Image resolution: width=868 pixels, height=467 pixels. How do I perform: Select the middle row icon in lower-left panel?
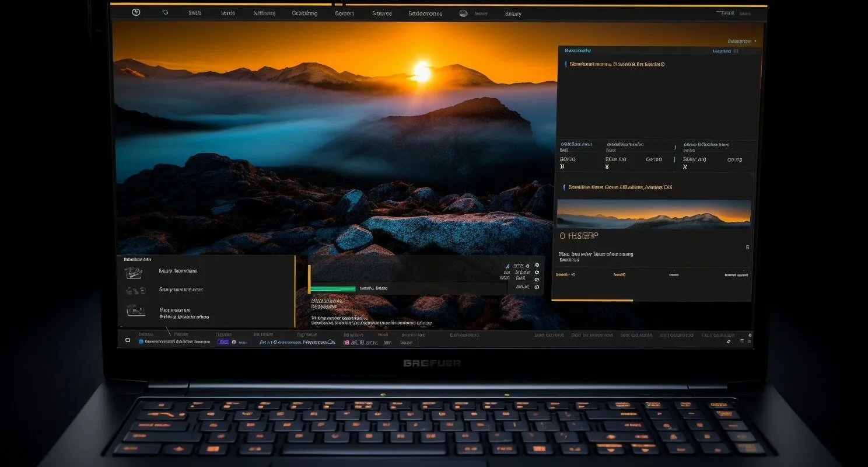pyautogui.click(x=135, y=290)
